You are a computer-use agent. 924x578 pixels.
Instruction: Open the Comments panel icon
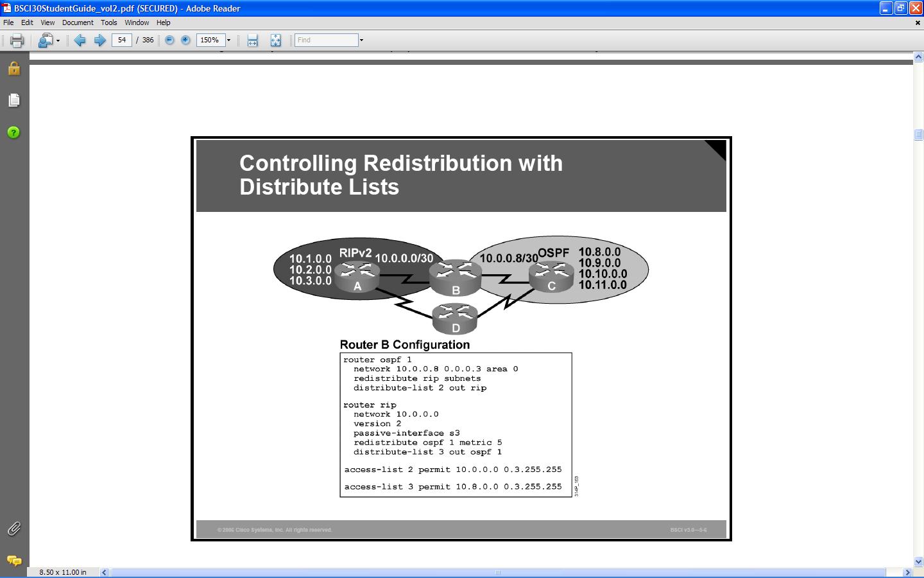point(13,561)
